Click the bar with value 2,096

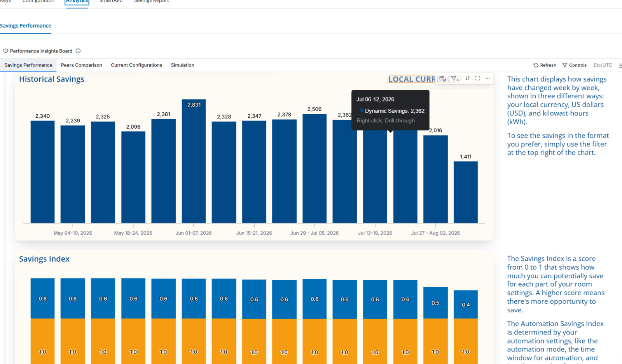(133, 177)
